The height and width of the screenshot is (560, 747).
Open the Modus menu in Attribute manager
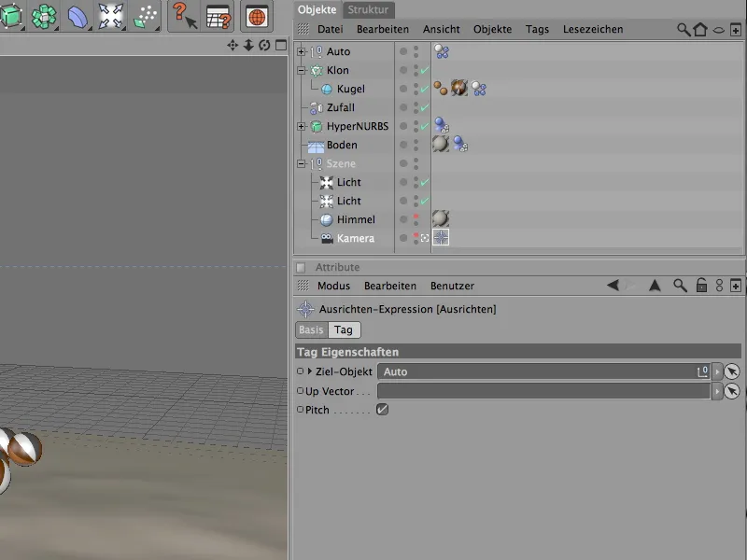click(x=333, y=286)
